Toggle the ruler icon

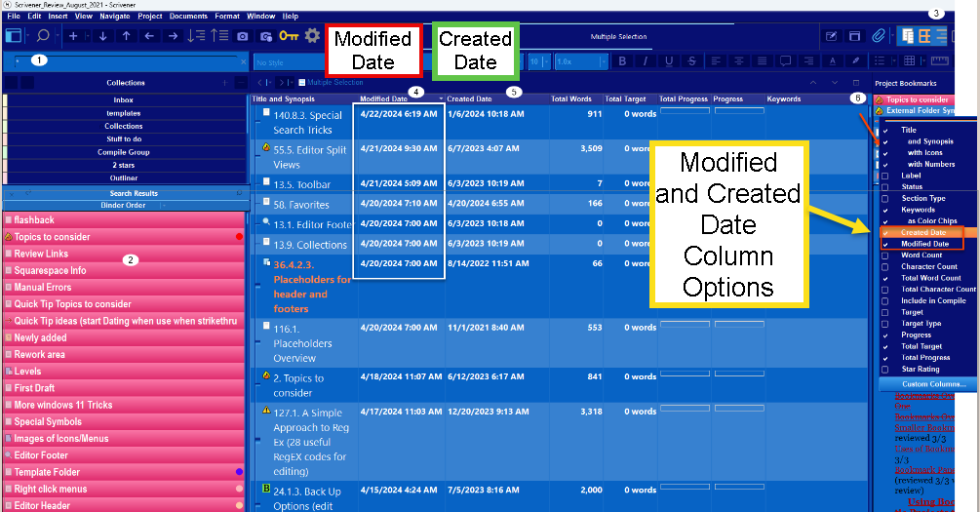pyautogui.click(x=939, y=61)
